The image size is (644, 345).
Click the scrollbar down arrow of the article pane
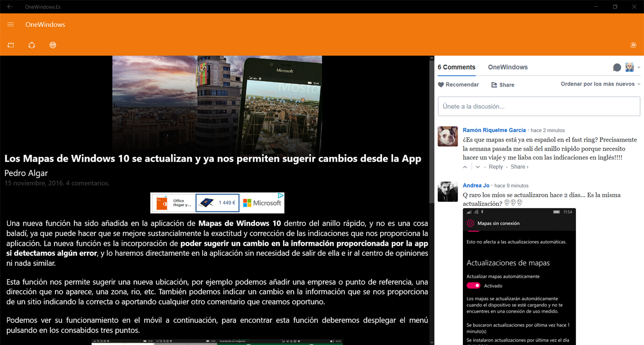[x=431, y=342]
